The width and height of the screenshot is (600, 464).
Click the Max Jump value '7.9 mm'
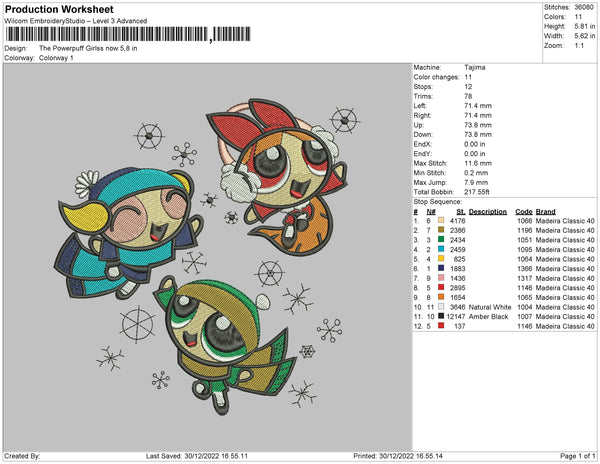click(476, 182)
